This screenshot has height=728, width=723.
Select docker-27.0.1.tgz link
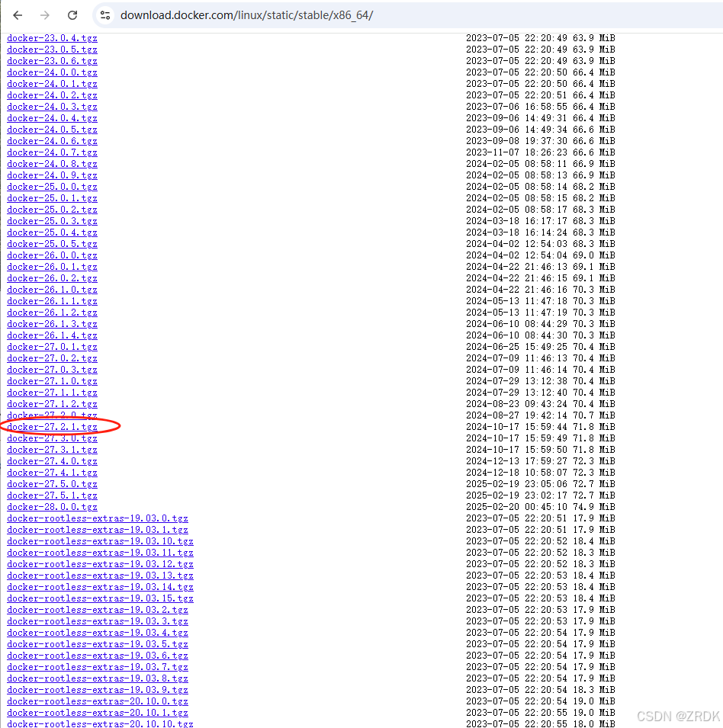[x=52, y=347]
